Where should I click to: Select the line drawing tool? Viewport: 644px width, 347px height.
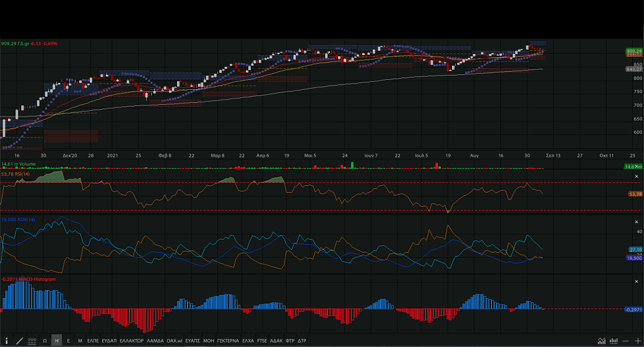19,341
